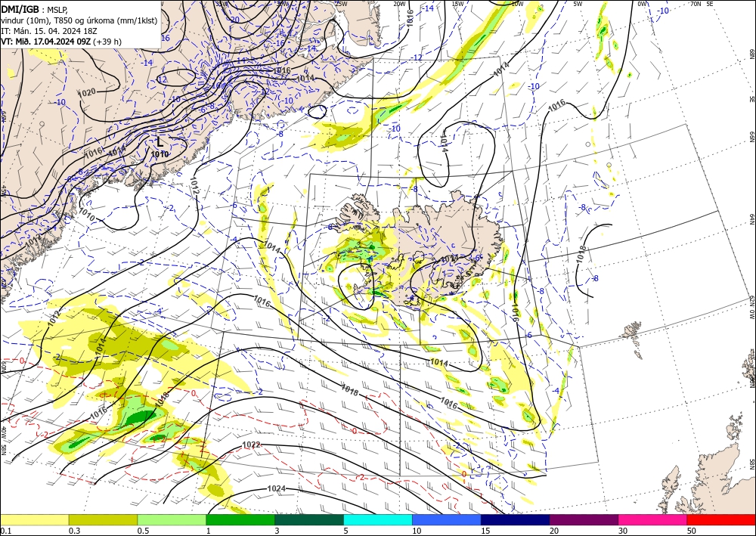Pick the blue 10–15 mm legend swatch
The image size is (756, 536).
447,519
